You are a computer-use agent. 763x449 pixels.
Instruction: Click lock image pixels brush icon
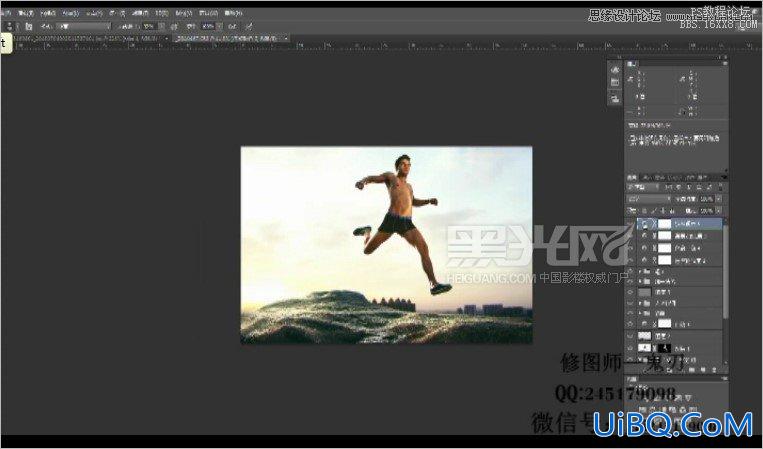click(654, 211)
